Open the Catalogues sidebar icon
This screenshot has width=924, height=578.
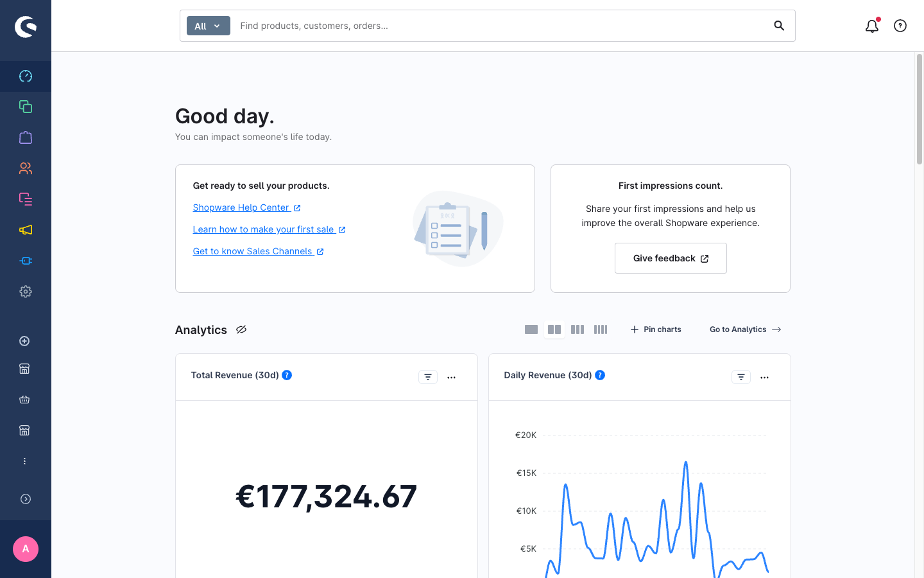coord(26,107)
